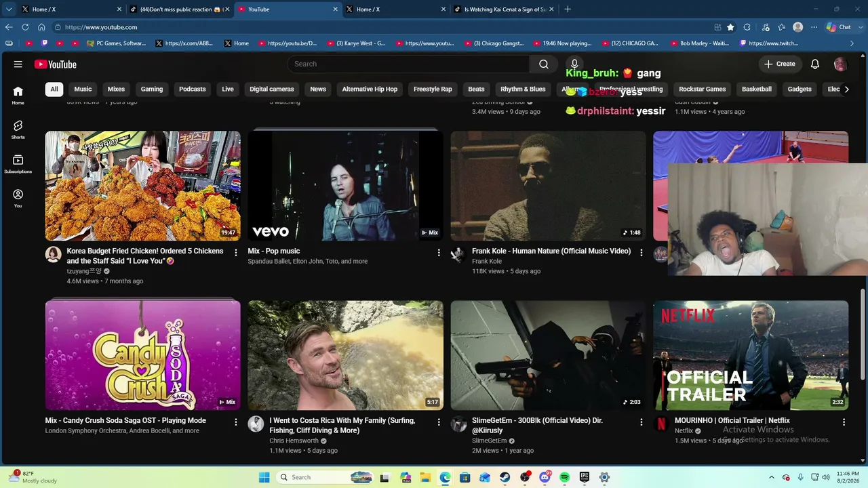This screenshot has height=488, width=868.
Task: Reload the page with the refresh icon
Action: click(x=25, y=27)
